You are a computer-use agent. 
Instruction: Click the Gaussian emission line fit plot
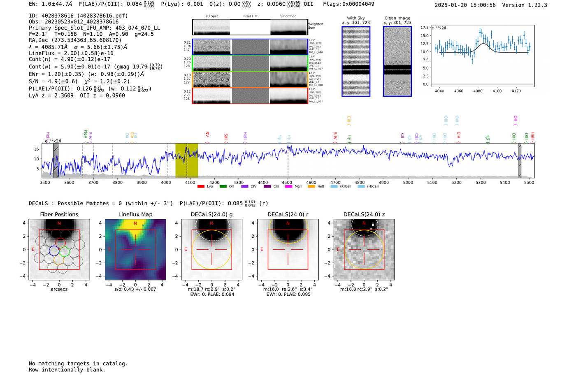483,56
